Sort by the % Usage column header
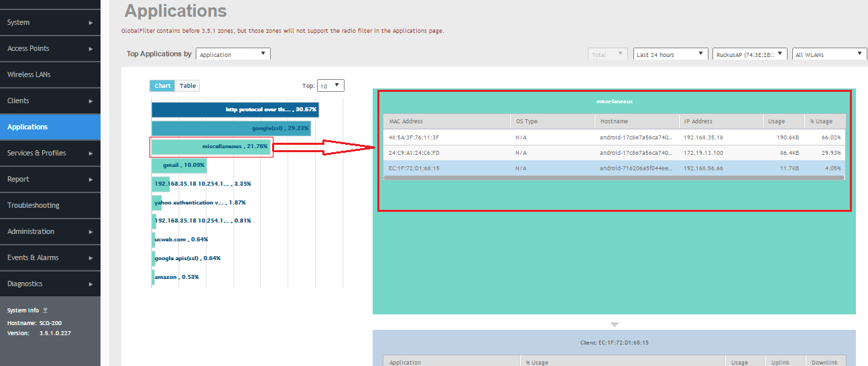This screenshot has width=868, height=366. pyautogui.click(x=824, y=121)
